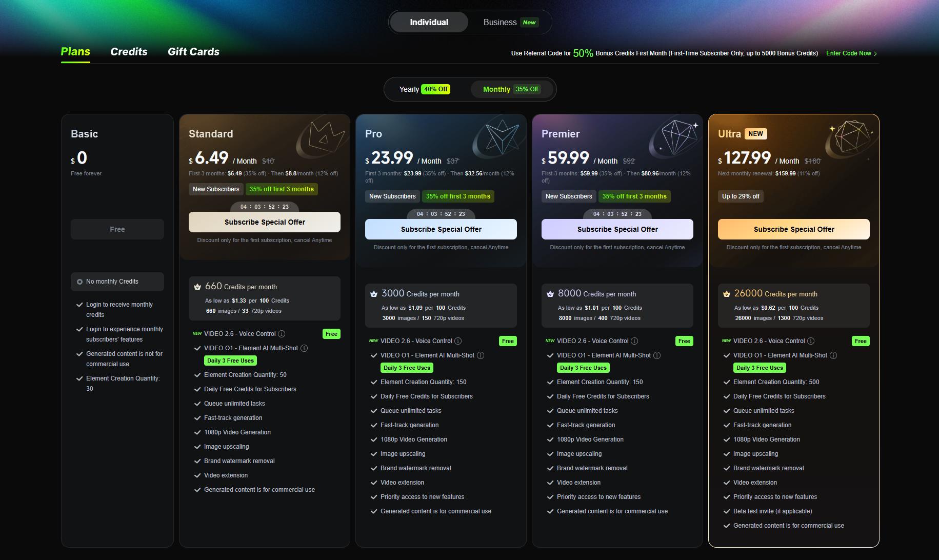Select countdown timer above Standard subscribe button
939x560 pixels.
265,207
